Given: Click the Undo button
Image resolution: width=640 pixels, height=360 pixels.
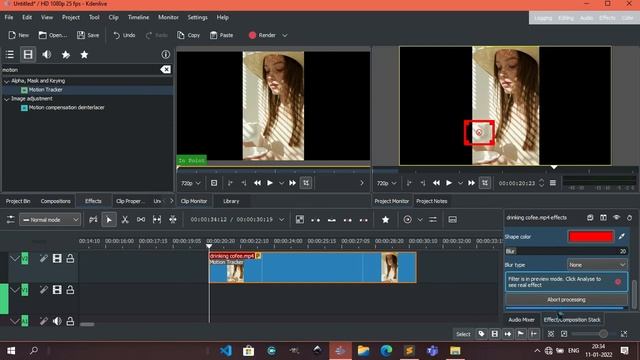Looking at the screenshot, I should click(x=124, y=35).
